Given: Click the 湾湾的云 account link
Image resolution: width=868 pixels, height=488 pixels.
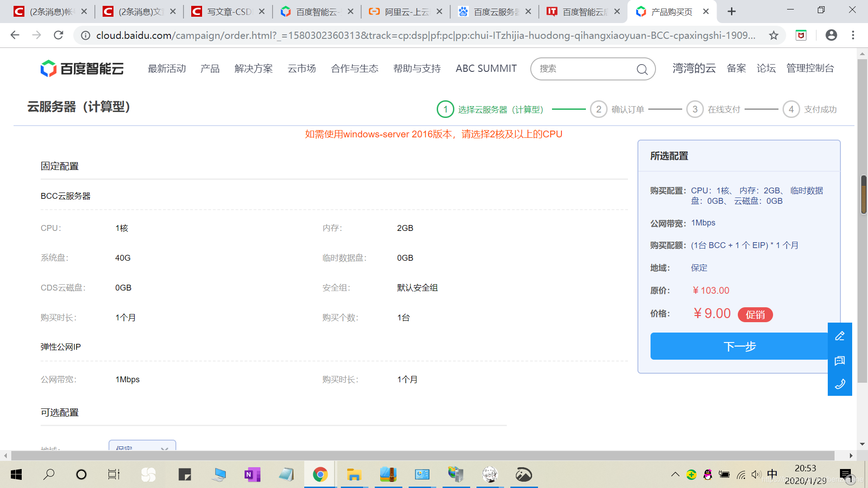Looking at the screenshot, I should click(694, 68).
